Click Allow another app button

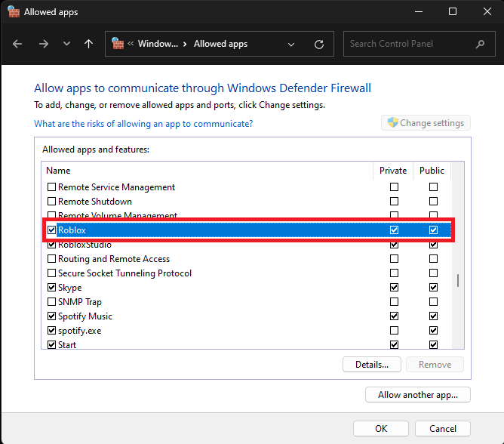[417, 395]
